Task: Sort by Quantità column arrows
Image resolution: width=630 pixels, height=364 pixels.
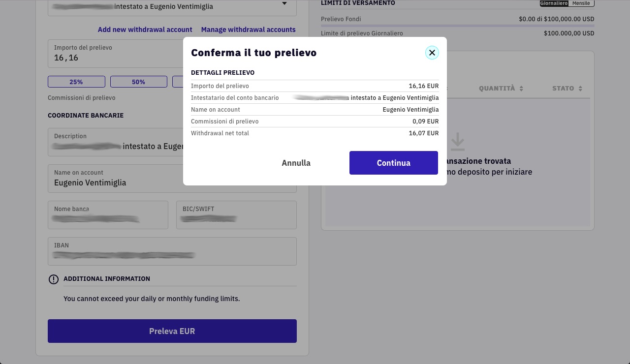Action: [521, 89]
